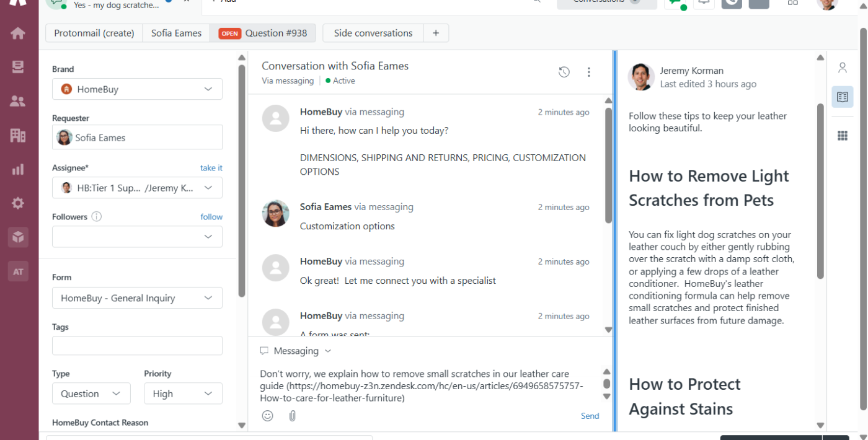Click the Active status indicator
The image size is (868, 440).
coord(340,81)
